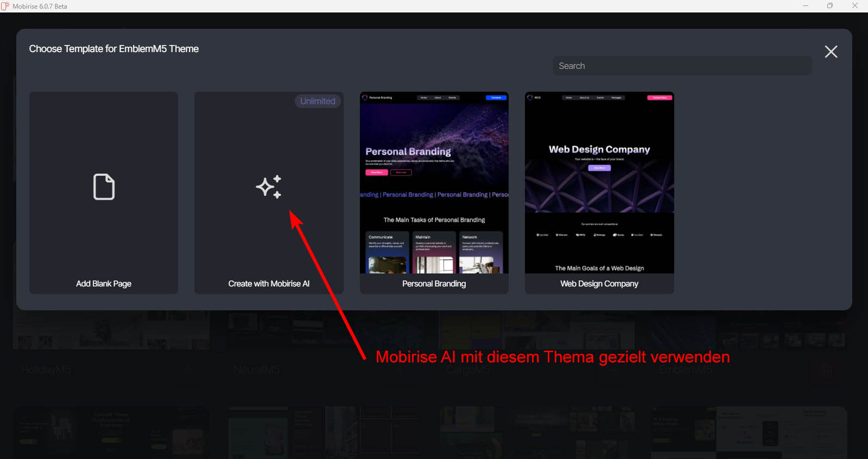Close the Mobirise application window

(x=855, y=6)
